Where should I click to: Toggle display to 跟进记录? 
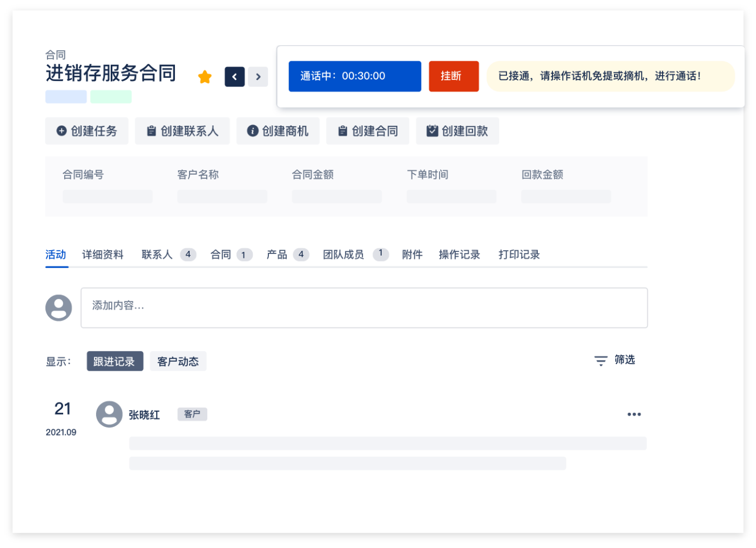click(114, 361)
